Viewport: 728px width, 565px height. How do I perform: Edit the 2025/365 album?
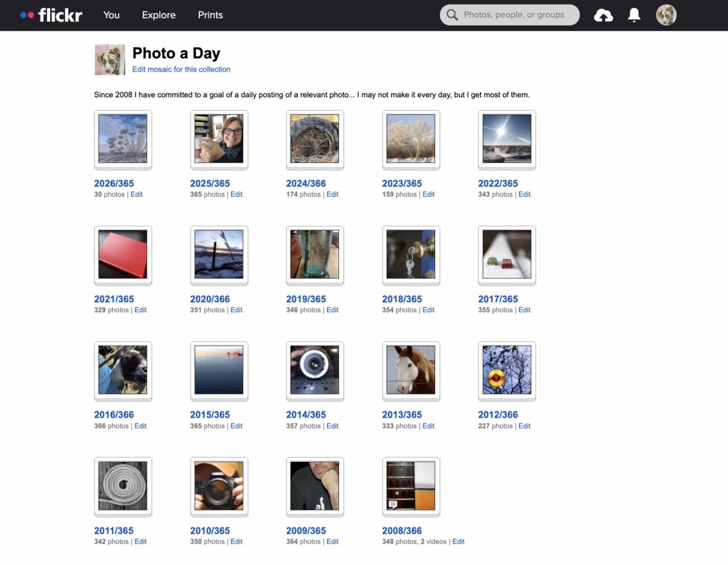coord(236,194)
